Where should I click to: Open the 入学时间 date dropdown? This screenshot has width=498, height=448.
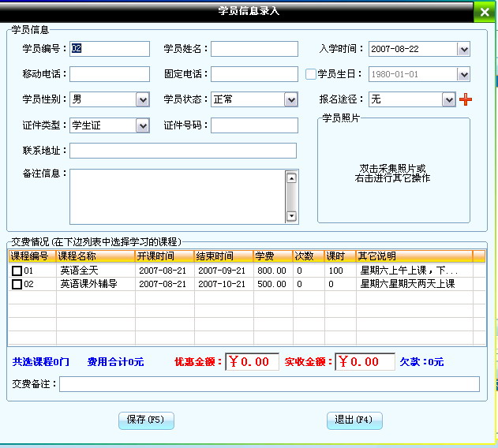463,49
